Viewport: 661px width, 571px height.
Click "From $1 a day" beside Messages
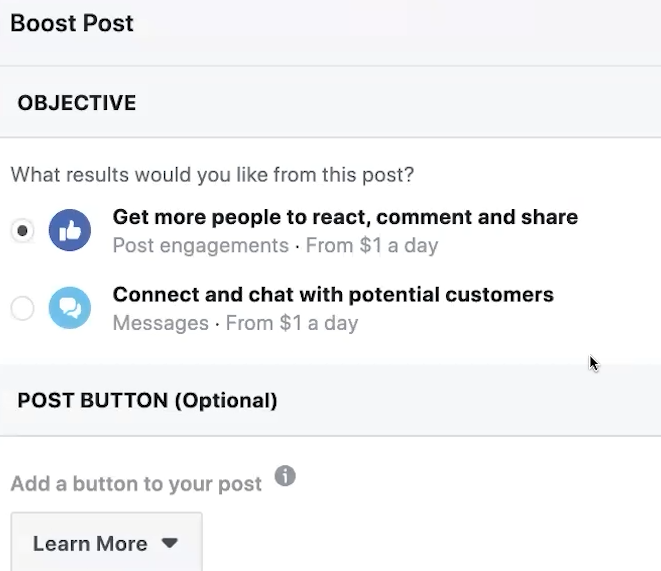point(292,323)
